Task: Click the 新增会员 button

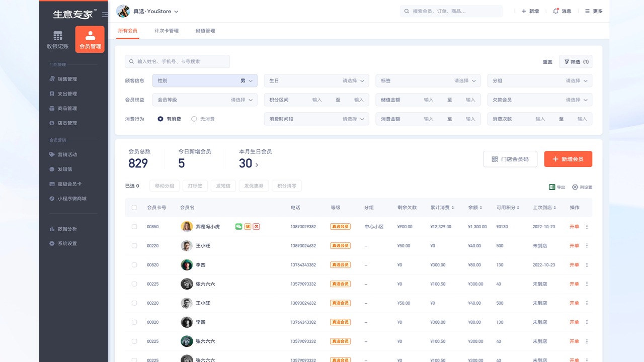Action: 568,158
